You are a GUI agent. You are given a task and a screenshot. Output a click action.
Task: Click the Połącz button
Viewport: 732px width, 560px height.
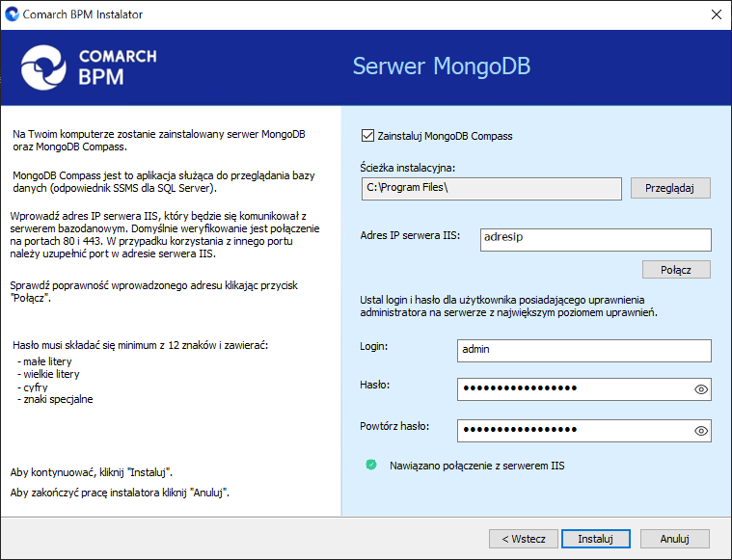click(676, 270)
